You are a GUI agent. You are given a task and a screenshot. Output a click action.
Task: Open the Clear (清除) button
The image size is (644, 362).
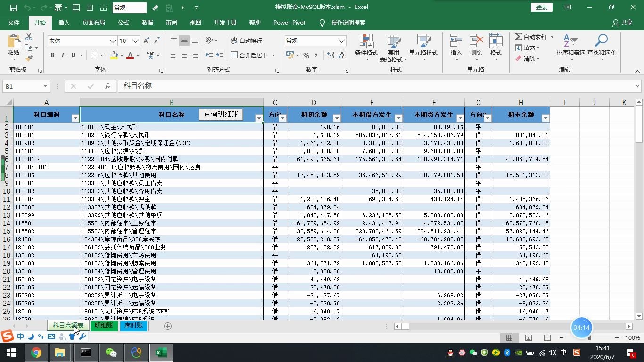tap(527, 59)
